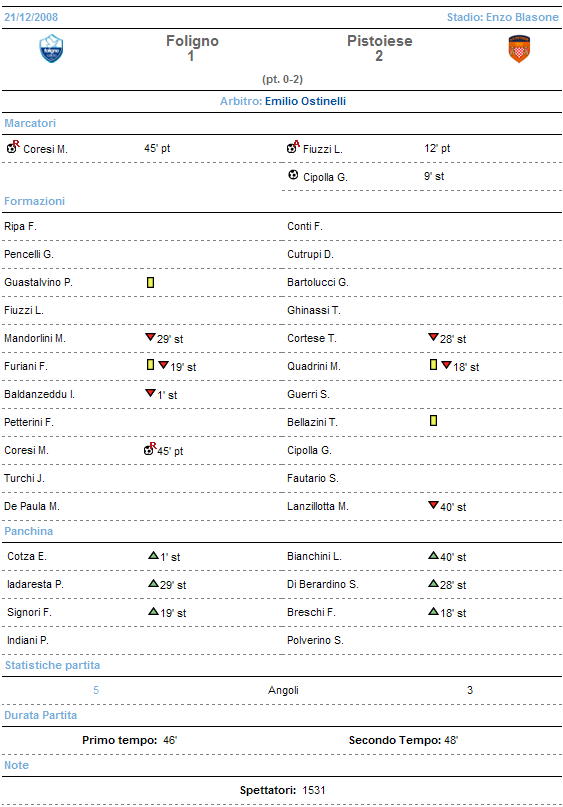This screenshot has height=807, width=563.
Task: Select the Foligno team name heading
Action: [x=192, y=41]
